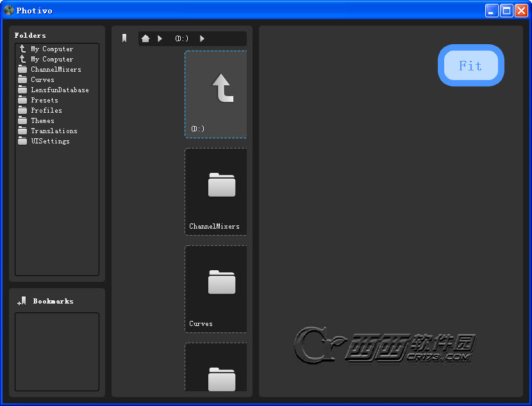Select Themes in the Folders list
This screenshot has width=532, height=406.
(57, 120)
